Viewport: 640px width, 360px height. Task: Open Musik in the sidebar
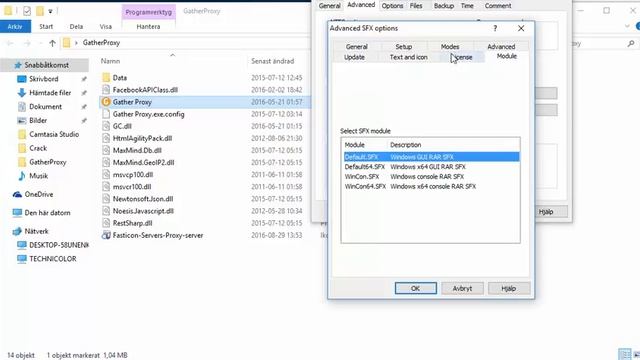coord(38,176)
